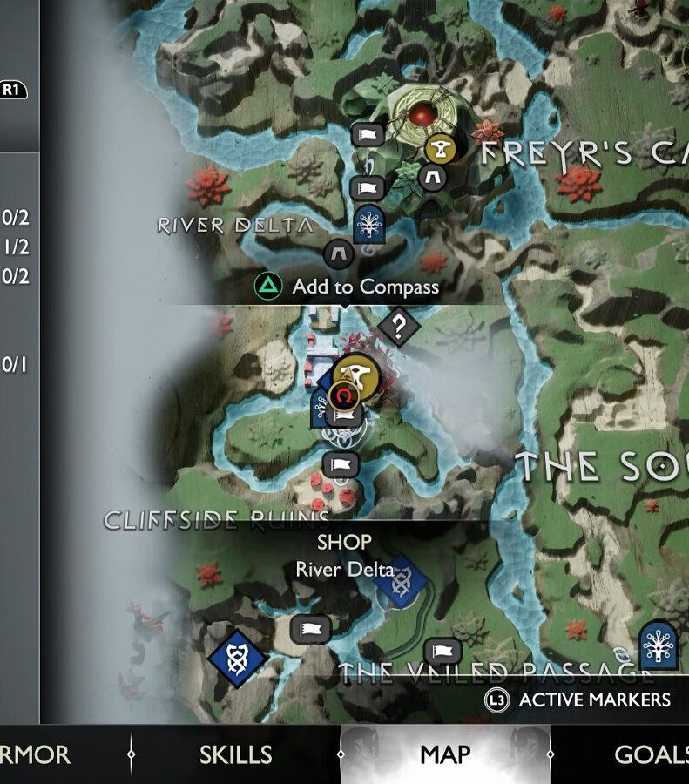Click the R1 shoulder button indicator
The image size is (689, 784).
pos(13,90)
